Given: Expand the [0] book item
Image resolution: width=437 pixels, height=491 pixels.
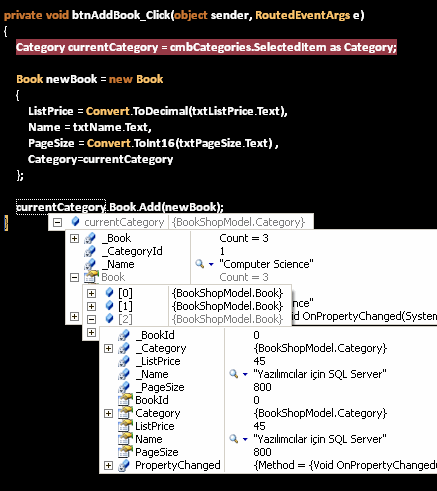Looking at the screenshot, I should point(91,293).
